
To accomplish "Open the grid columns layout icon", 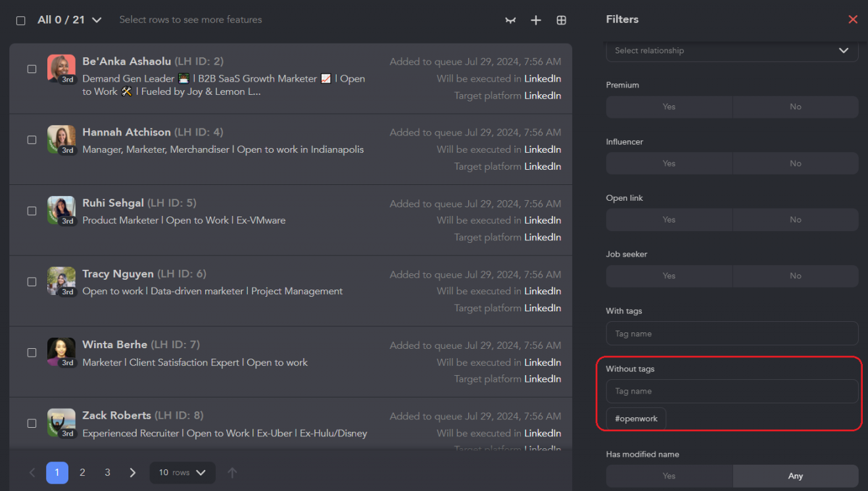I will [562, 20].
